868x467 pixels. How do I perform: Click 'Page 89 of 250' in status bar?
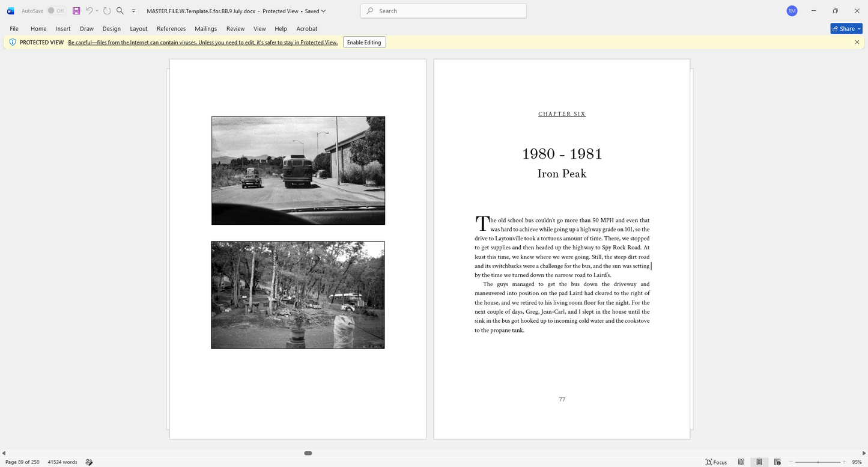pyautogui.click(x=22, y=462)
